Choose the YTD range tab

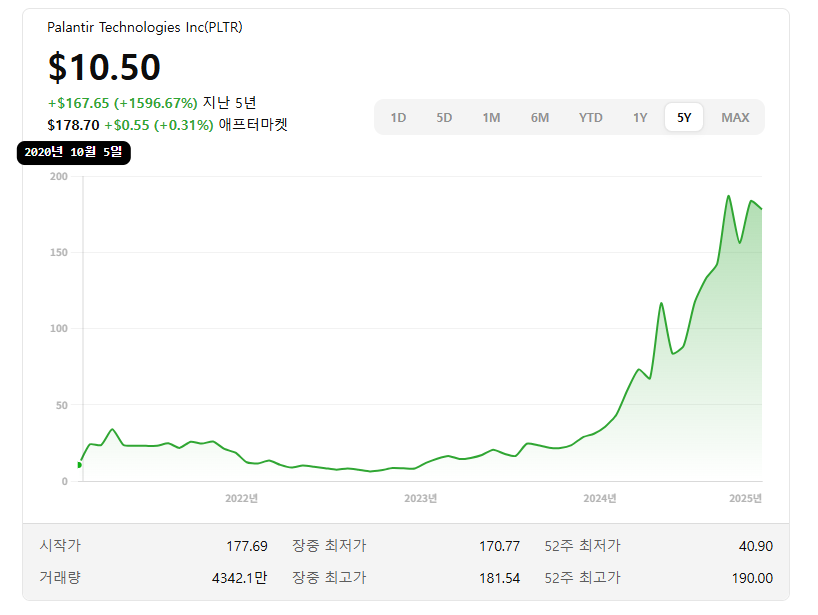591,117
